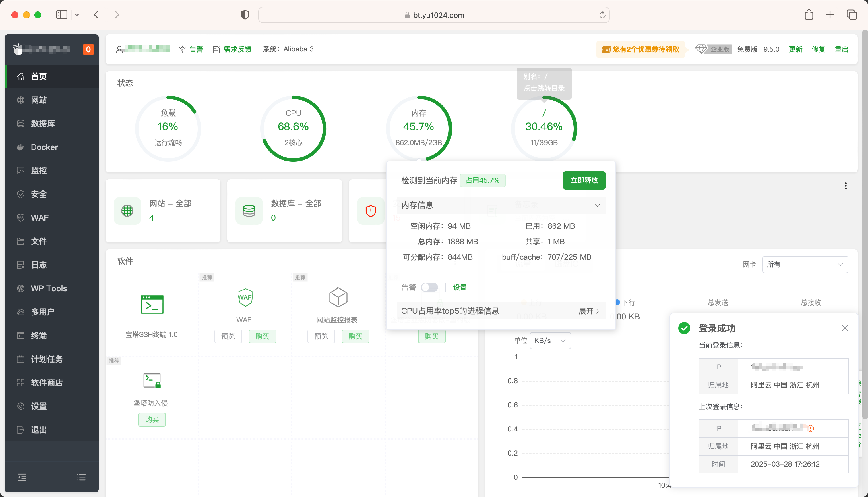The width and height of the screenshot is (868, 497).
Task: Click the globe icon for 网站 card
Action: pos(127,211)
